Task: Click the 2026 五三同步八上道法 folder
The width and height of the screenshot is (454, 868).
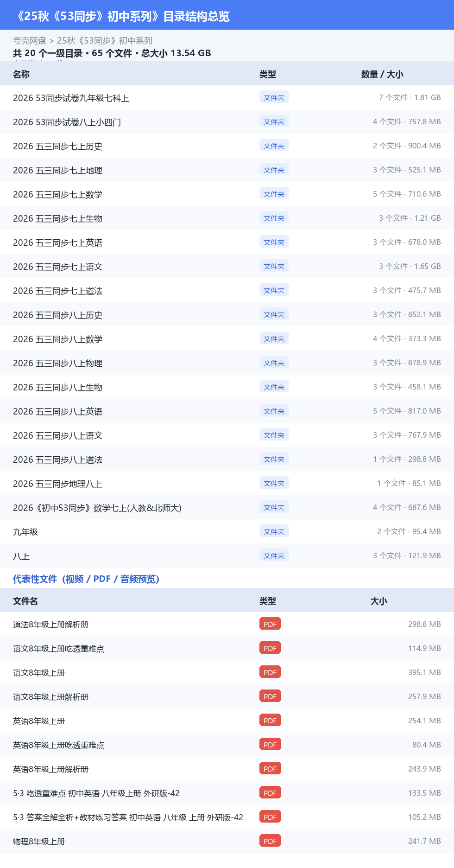Action: [x=57, y=460]
